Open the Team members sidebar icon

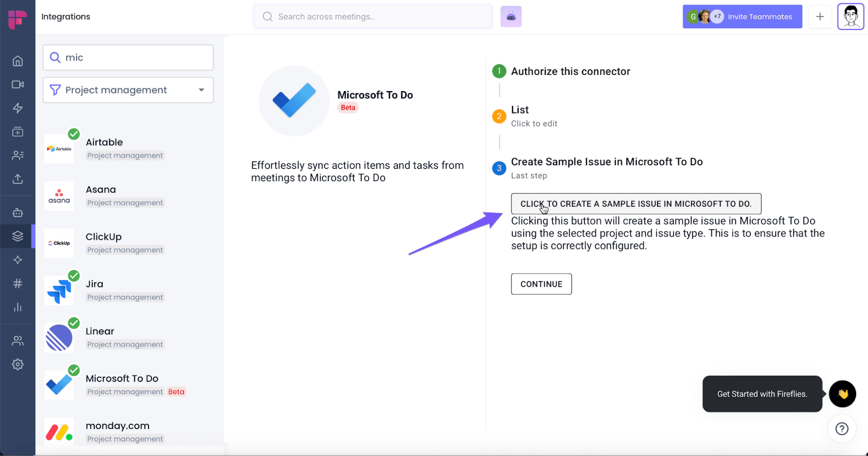(x=18, y=341)
